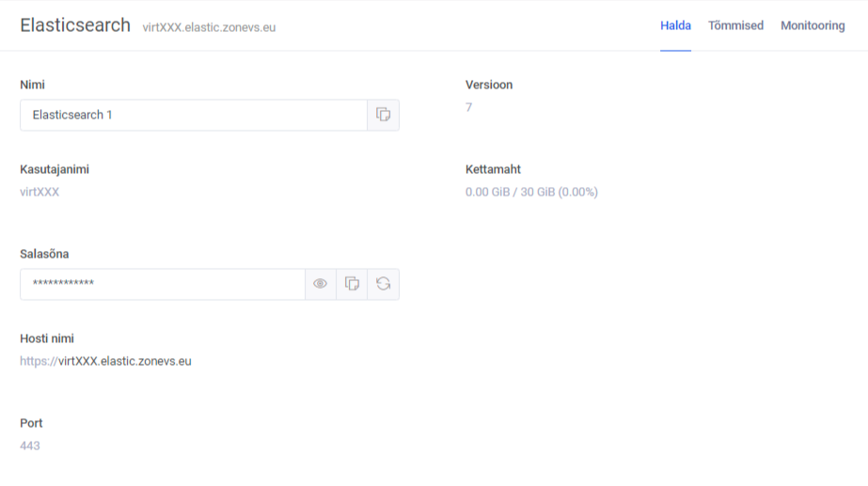This screenshot has height=486, width=868.
Task: Copy the Salasõna password to clipboard
Action: [352, 284]
